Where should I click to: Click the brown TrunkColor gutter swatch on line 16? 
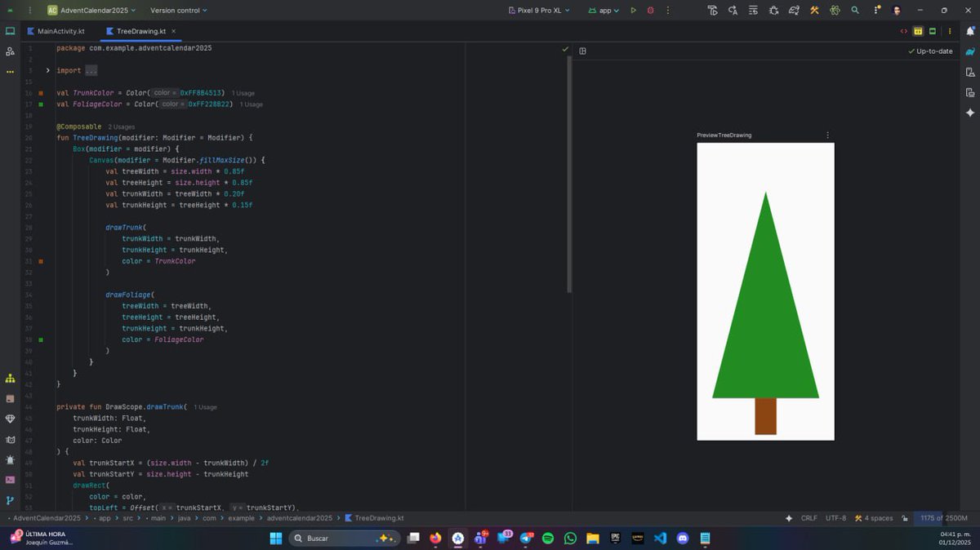41,94
